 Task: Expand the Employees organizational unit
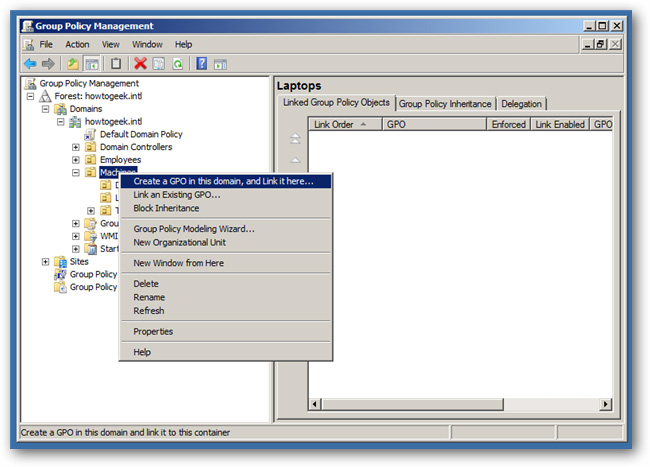(75, 160)
